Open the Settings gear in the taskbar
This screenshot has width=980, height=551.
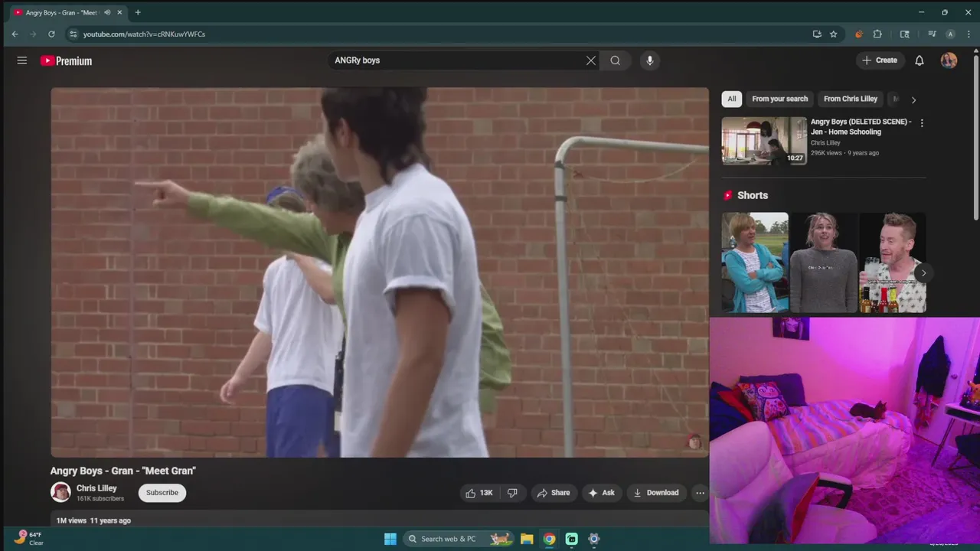(593, 539)
